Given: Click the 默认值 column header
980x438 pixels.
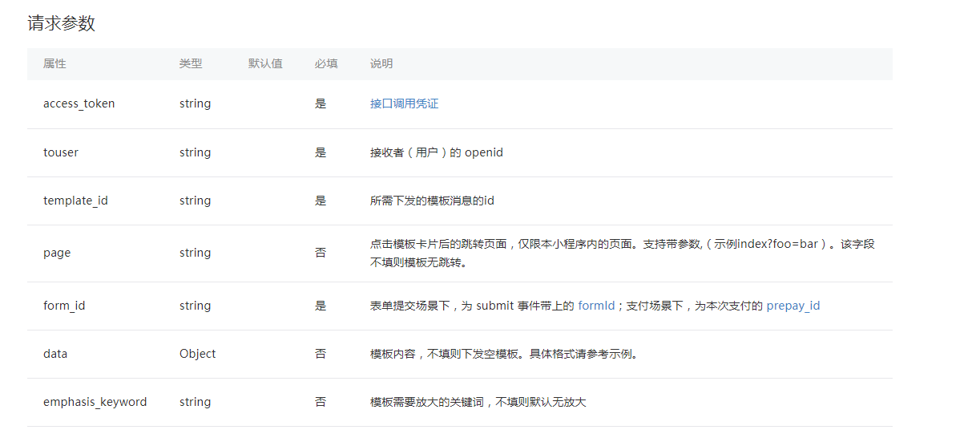Looking at the screenshot, I should [x=265, y=63].
